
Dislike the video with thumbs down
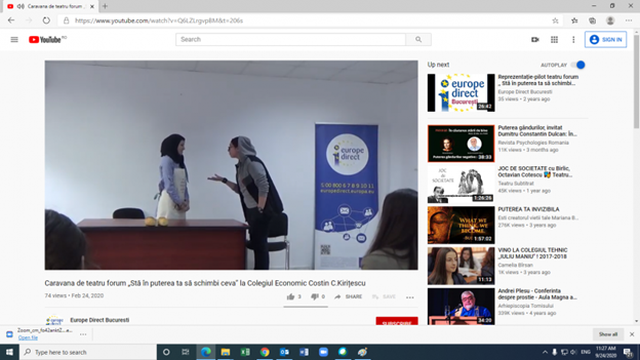coord(318,297)
